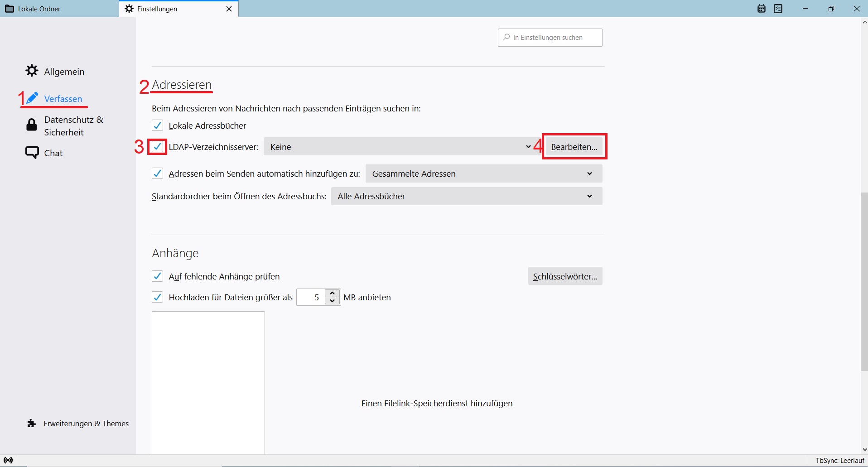Toggle Hochladen für Dateien größer als checkbox
The height and width of the screenshot is (467, 868).
coord(157,297)
